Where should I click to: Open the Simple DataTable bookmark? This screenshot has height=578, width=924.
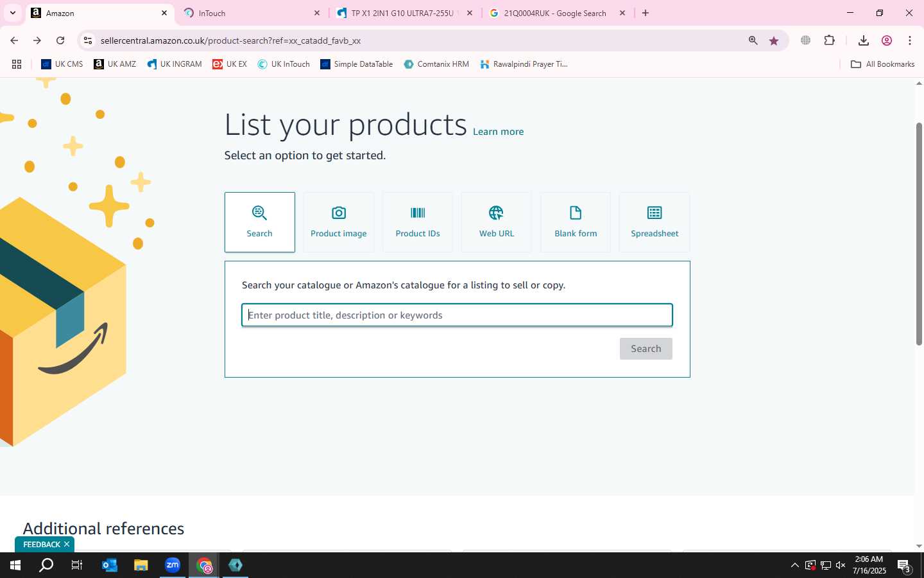point(357,64)
